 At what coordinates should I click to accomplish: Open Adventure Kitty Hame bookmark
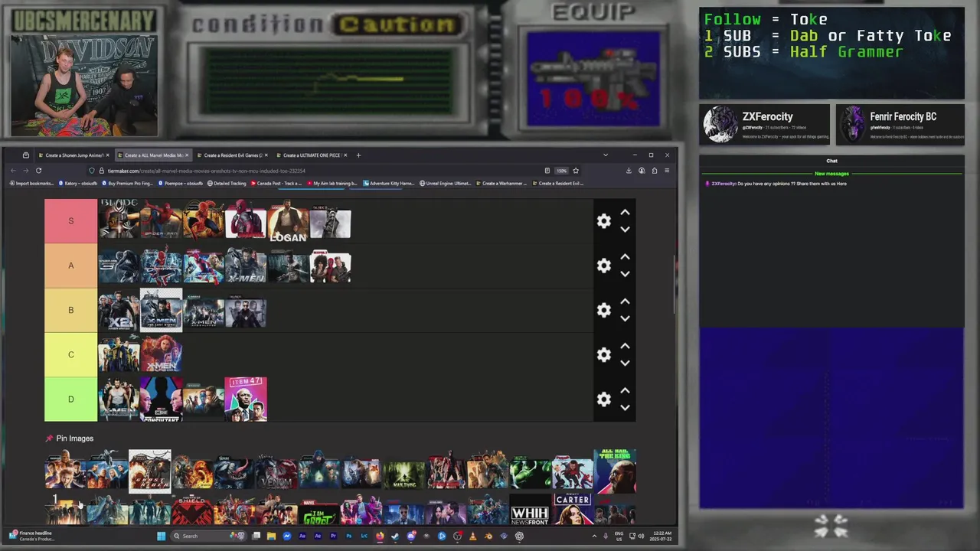[x=389, y=184]
